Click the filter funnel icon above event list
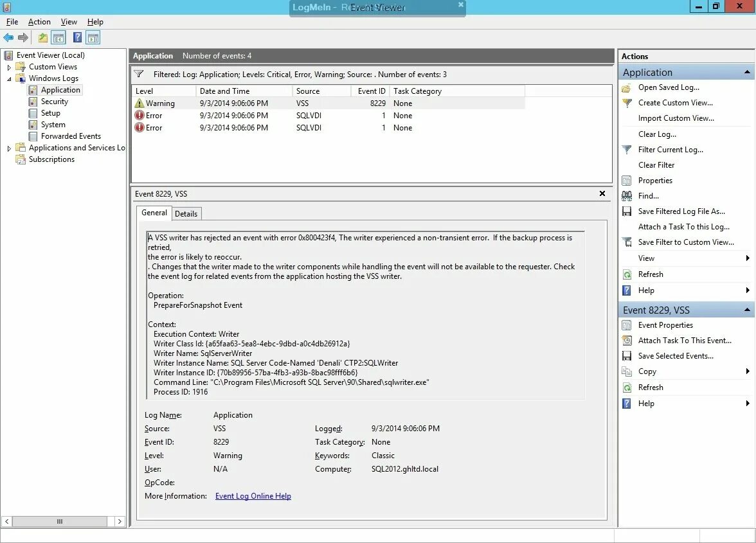The height and width of the screenshot is (543, 756). point(139,74)
